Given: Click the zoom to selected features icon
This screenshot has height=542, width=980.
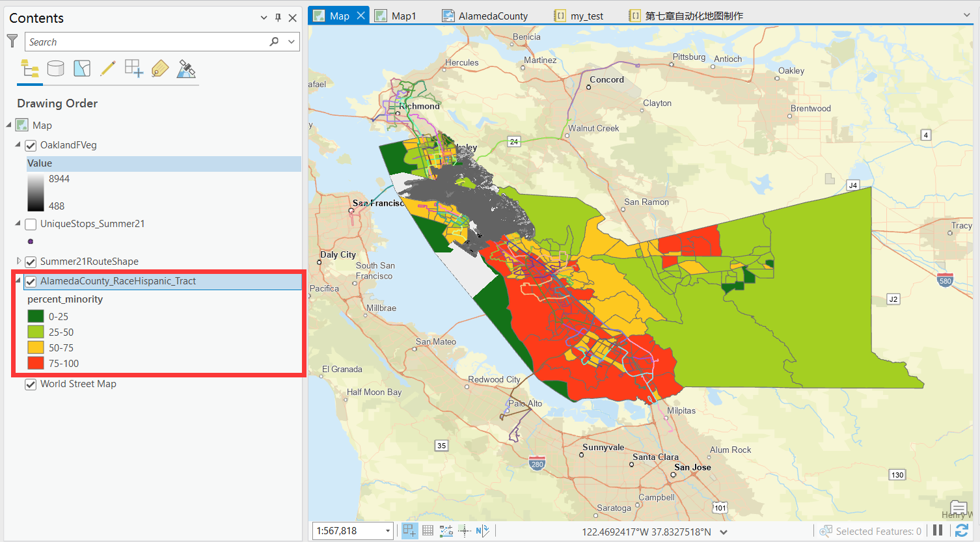Looking at the screenshot, I should tap(826, 531).
